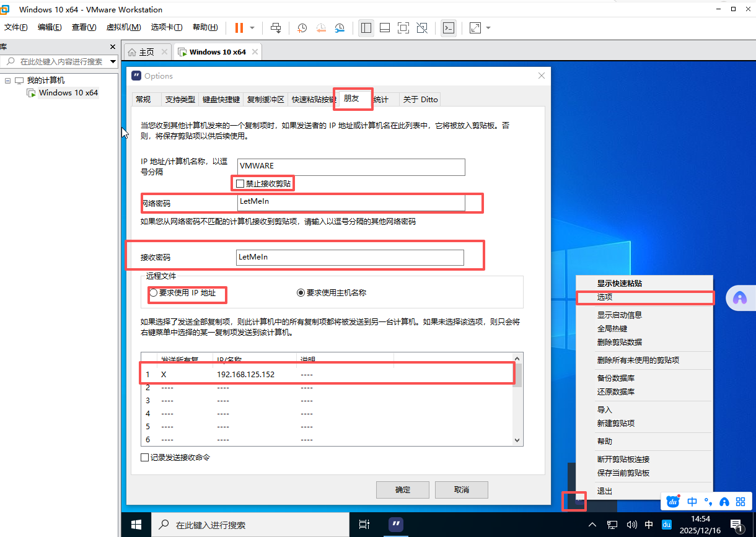Switch to the 关于 Ditto tab
Image resolution: width=756 pixels, height=537 pixels.
420,99
